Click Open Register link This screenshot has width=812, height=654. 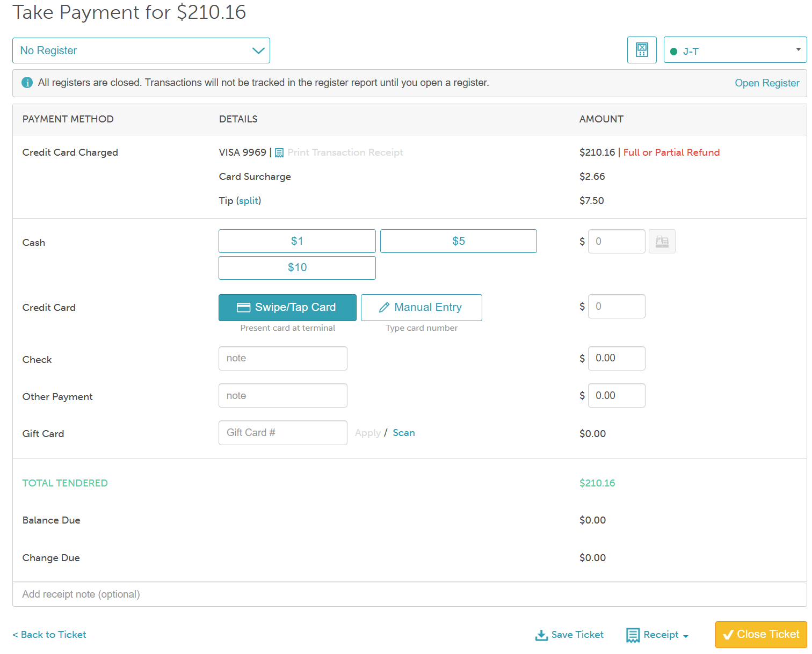coord(767,83)
